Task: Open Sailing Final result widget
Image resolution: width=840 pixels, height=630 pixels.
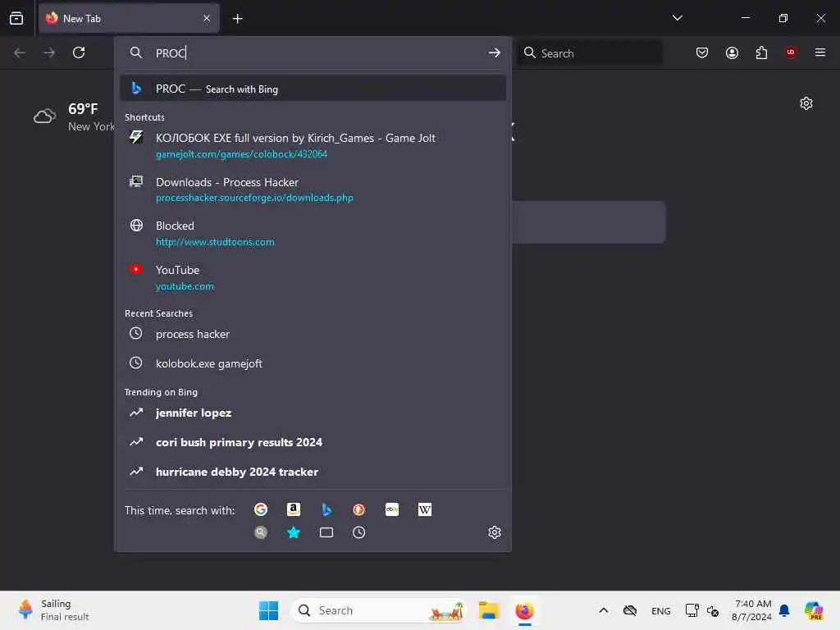Action: tap(53, 610)
